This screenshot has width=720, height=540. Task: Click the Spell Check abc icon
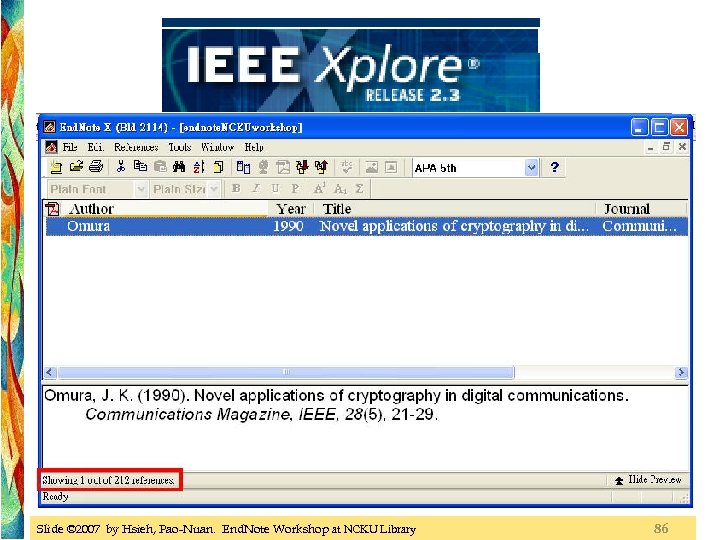point(347,167)
